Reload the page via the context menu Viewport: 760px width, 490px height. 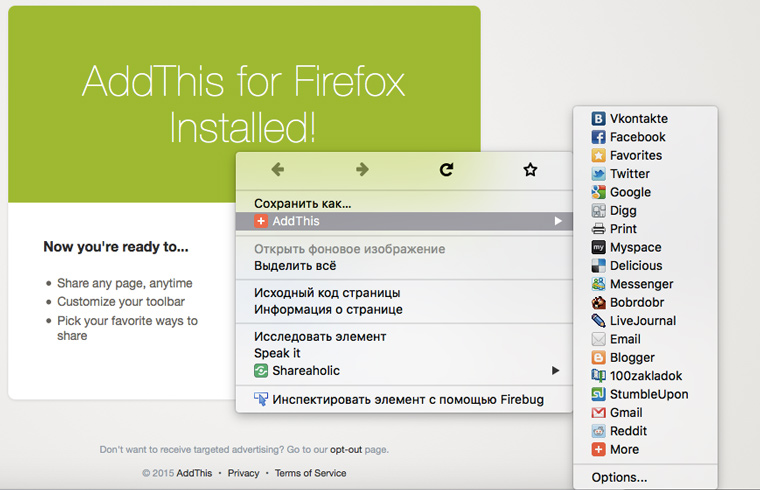446,170
